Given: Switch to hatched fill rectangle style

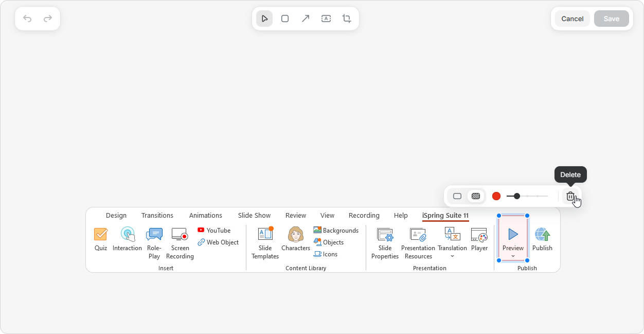Looking at the screenshot, I should click(x=476, y=196).
